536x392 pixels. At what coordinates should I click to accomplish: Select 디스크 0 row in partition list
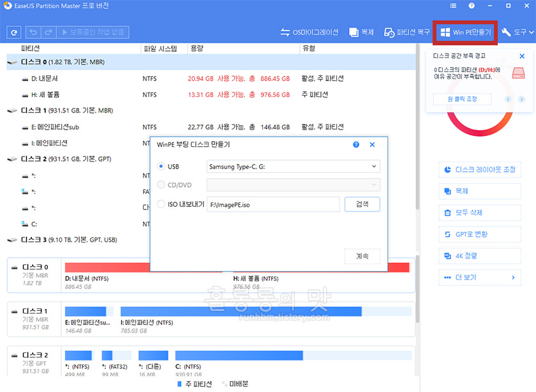point(211,62)
